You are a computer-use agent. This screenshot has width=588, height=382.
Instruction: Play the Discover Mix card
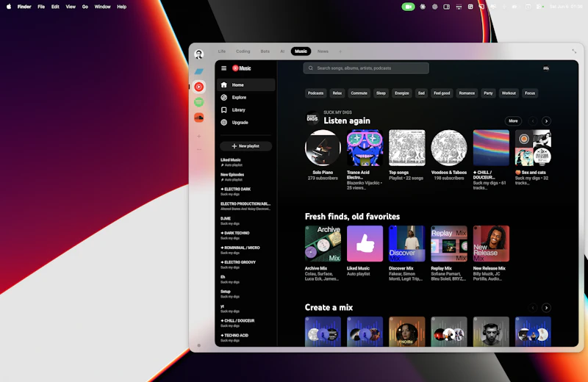point(407,243)
